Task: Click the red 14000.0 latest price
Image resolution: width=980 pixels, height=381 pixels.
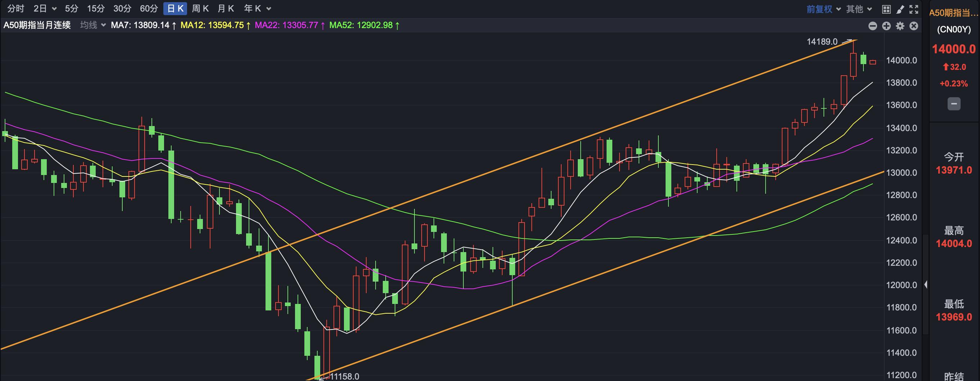Action: click(x=954, y=49)
